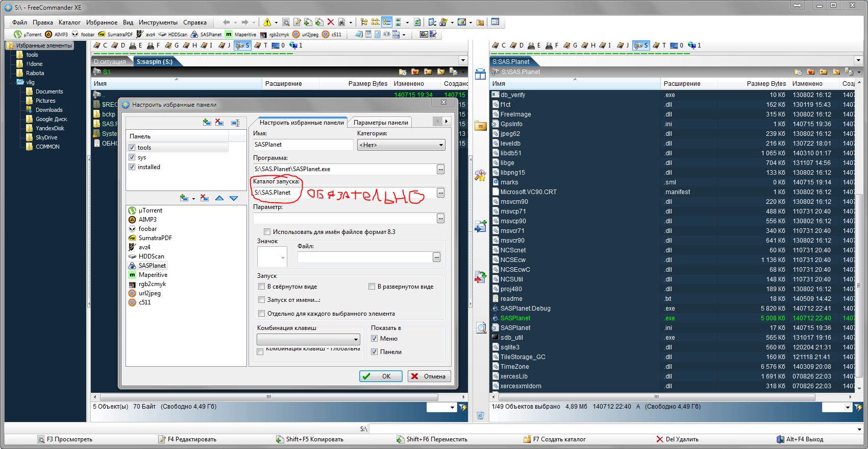Click the Отмена button

(x=429, y=376)
